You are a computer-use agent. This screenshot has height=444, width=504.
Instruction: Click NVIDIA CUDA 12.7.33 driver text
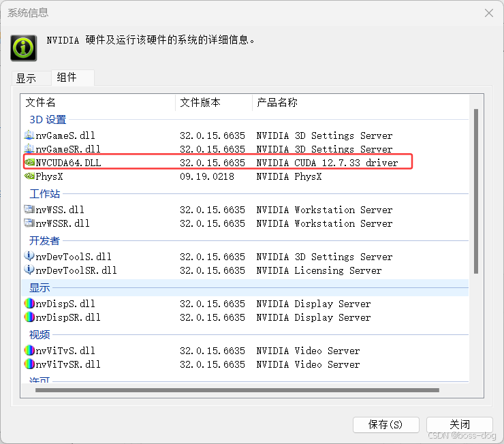[x=327, y=163]
